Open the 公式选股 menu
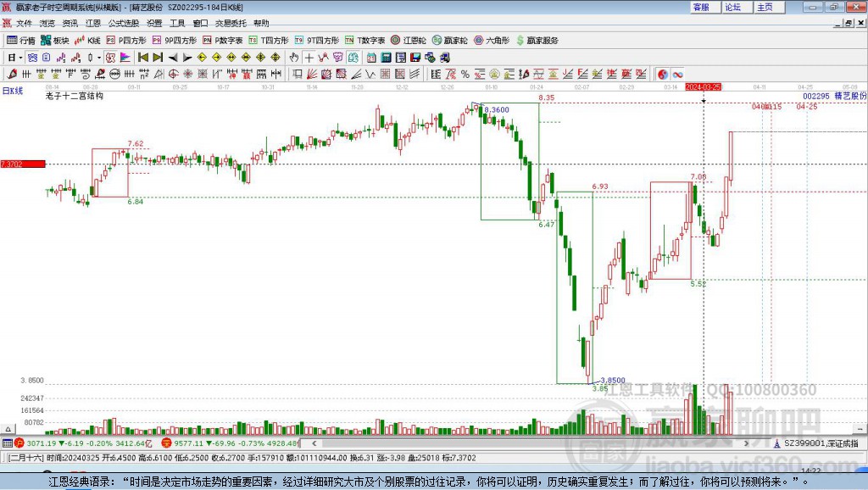The height and width of the screenshot is (490, 868). click(x=124, y=23)
